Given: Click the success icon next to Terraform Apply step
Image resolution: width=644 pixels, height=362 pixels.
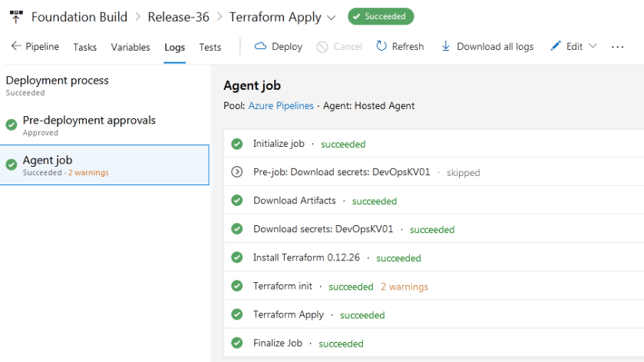Looking at the screenshot, I should pos(237,315).
